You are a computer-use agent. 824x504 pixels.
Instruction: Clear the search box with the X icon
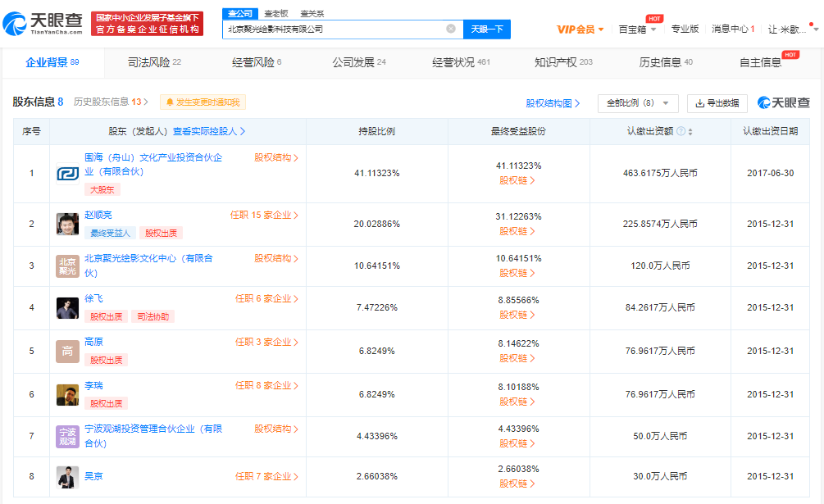click(450, 29)
